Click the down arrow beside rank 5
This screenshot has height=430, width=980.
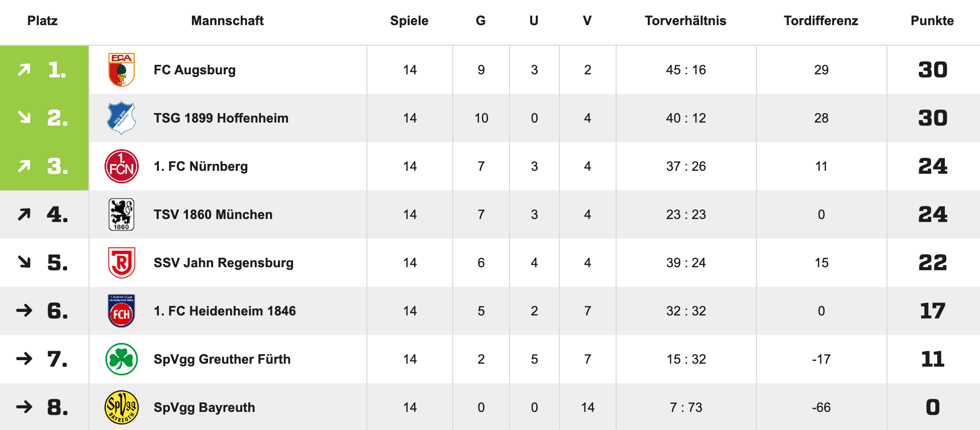(24, 262)
